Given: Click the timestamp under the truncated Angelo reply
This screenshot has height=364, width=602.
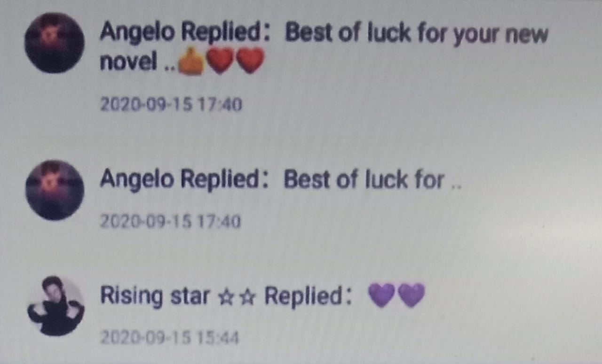Looking at the screenshot, I should [x=170, y=221].
